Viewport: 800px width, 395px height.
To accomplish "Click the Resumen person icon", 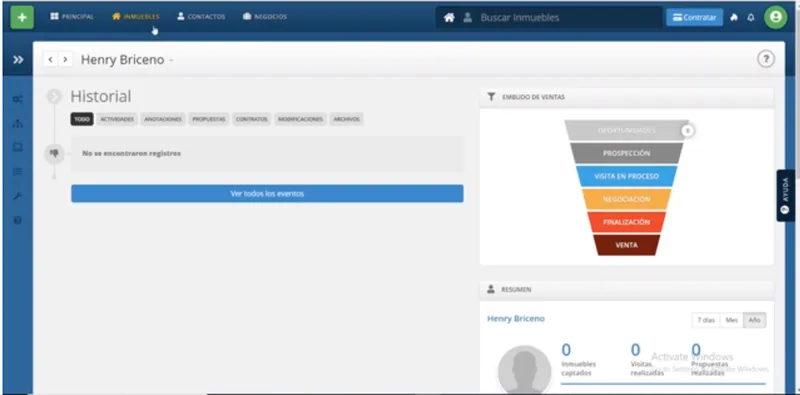I will pyautogui.click(x=491, y=289).
